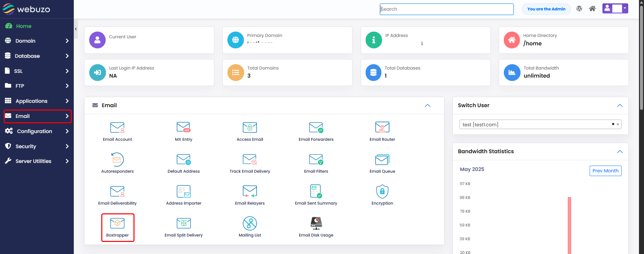The height and width of the screenshot is (254, 644).
Task: Open Email Deliverability
Action: [x=117, y=196]
